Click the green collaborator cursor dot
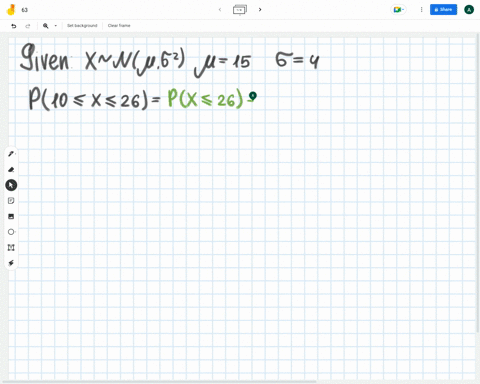480x384 pixels. [x=253, y=96]
